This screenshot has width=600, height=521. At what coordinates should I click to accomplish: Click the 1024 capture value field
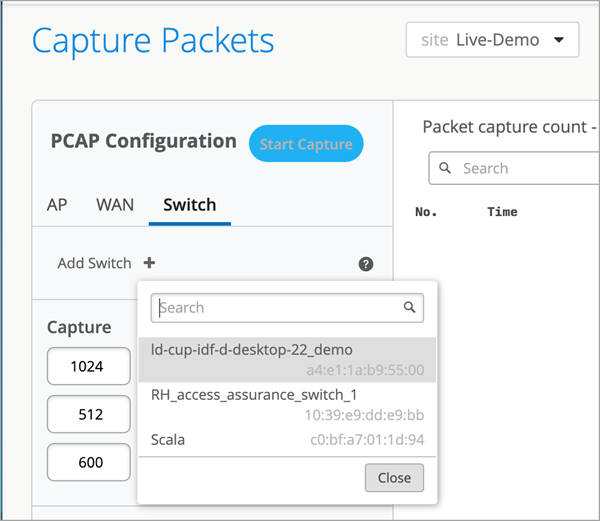[x=88, y=366]
